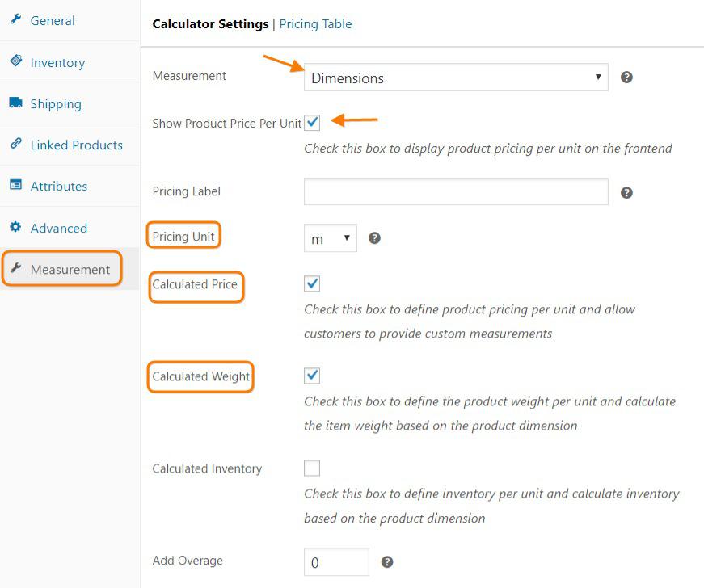Click help icon next to Pricing Unit

[x=374, y=238]
